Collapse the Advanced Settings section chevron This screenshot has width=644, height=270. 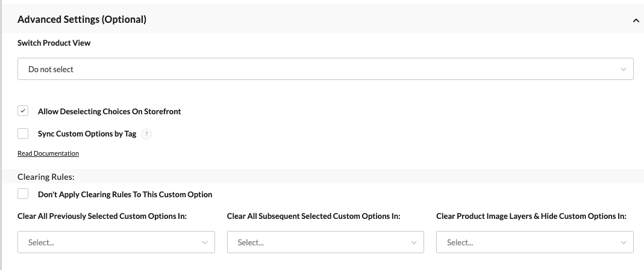[636, 20]
